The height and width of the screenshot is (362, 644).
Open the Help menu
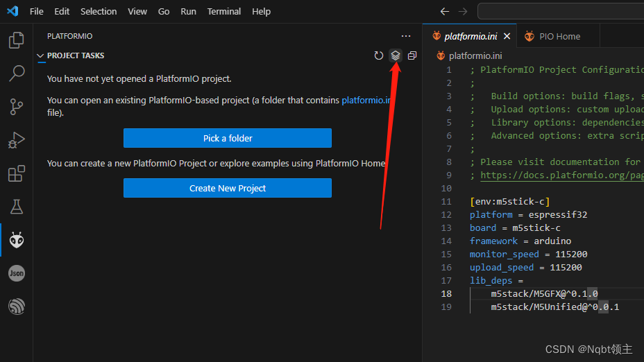[261, 12]
